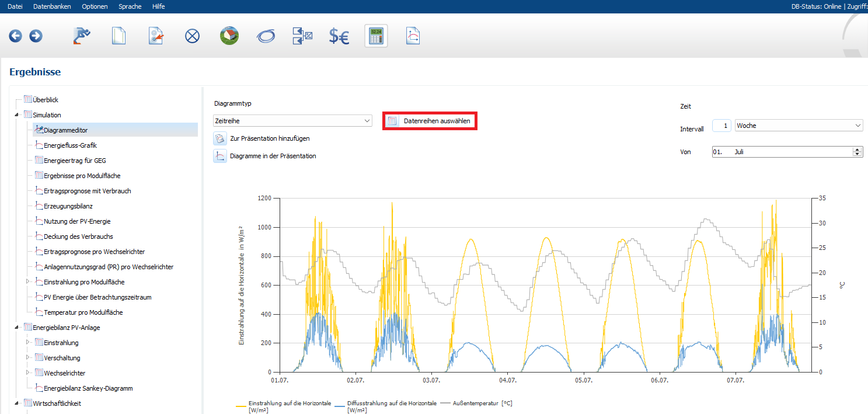Click the blue back arrow icon
This screenshot has width=868, height=414.
15,36
